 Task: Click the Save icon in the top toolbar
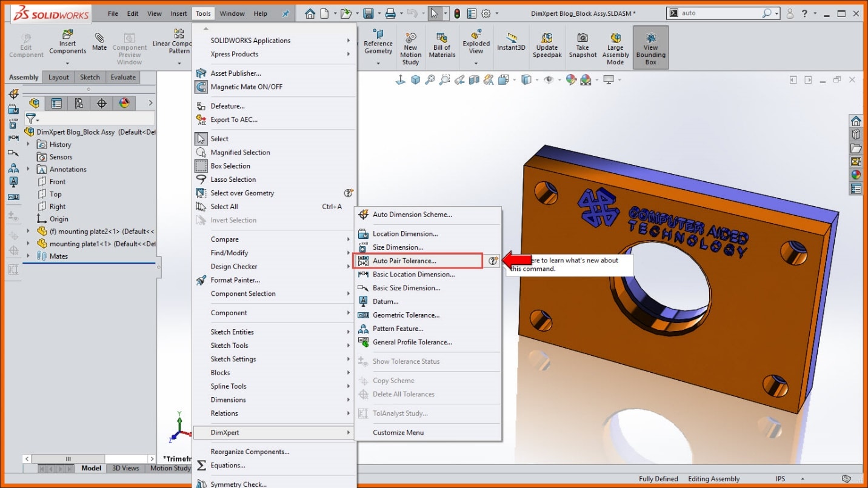[368, 13]
